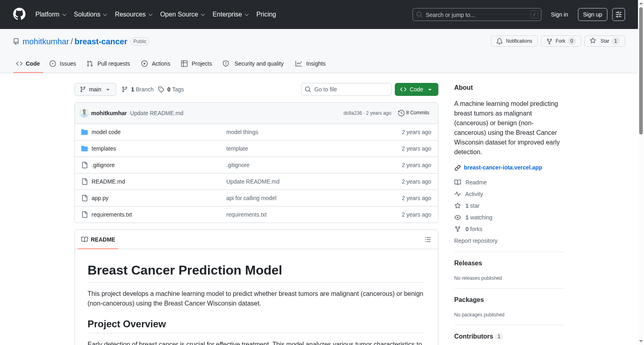Expand the Platform navigation menu
This screenshot has width=644, height=345.
51,14
